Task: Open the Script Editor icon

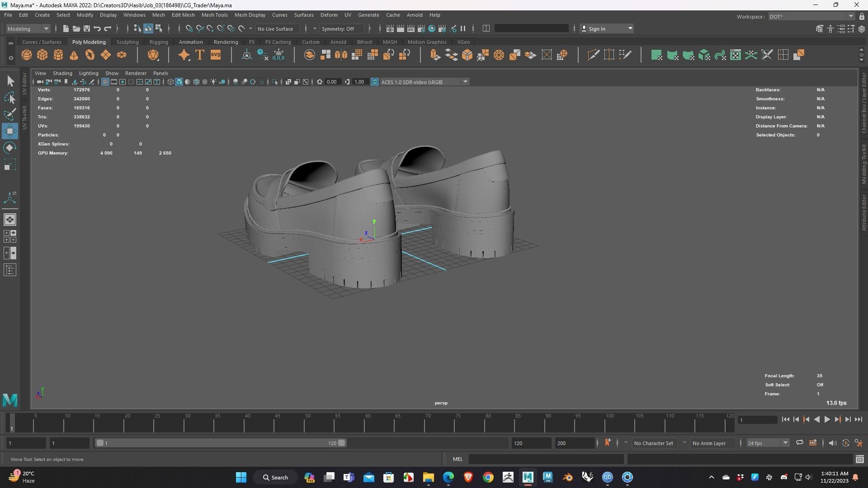Action: coord(859,459)
